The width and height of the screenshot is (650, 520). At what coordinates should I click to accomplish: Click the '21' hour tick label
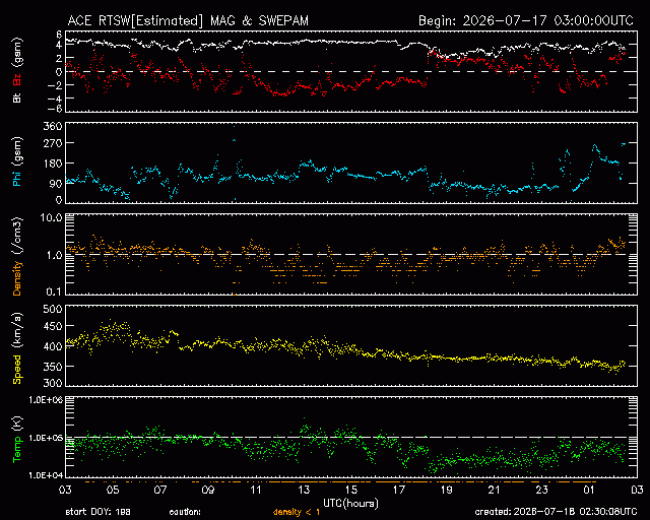coord(494,490)
